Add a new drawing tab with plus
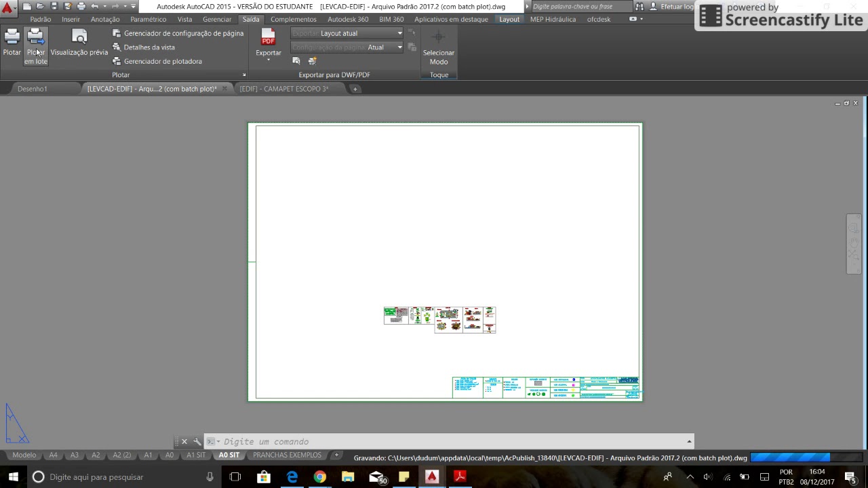 355,89
